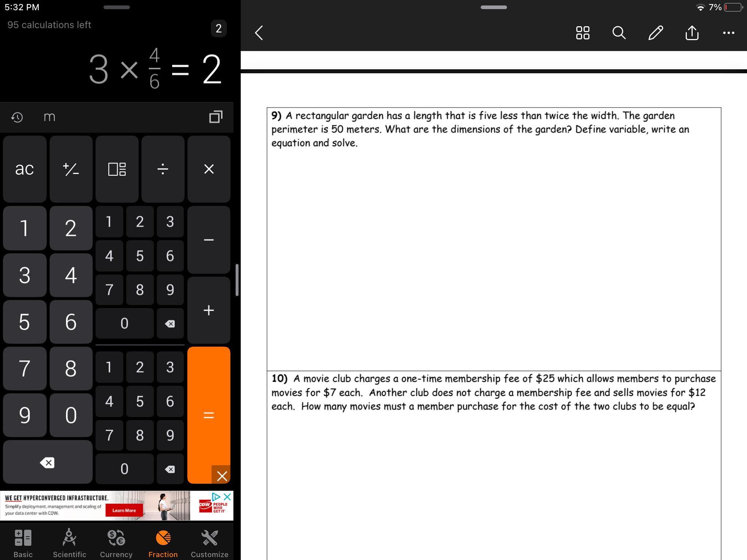This screenshot has width=747, height=560.
Task: Click Learn More in the CDW ad
Action: pyautogui.click(x=124, y=510)
